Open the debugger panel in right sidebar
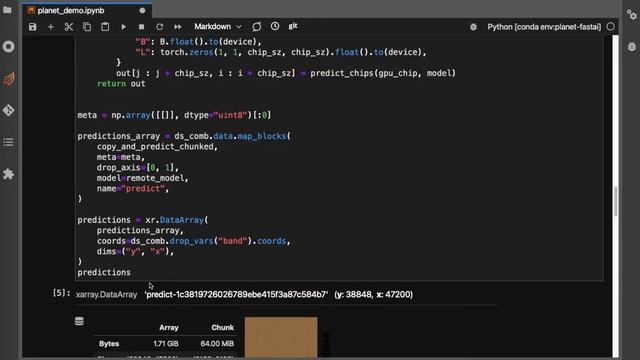The image size is (640, 360). (632, 47)
